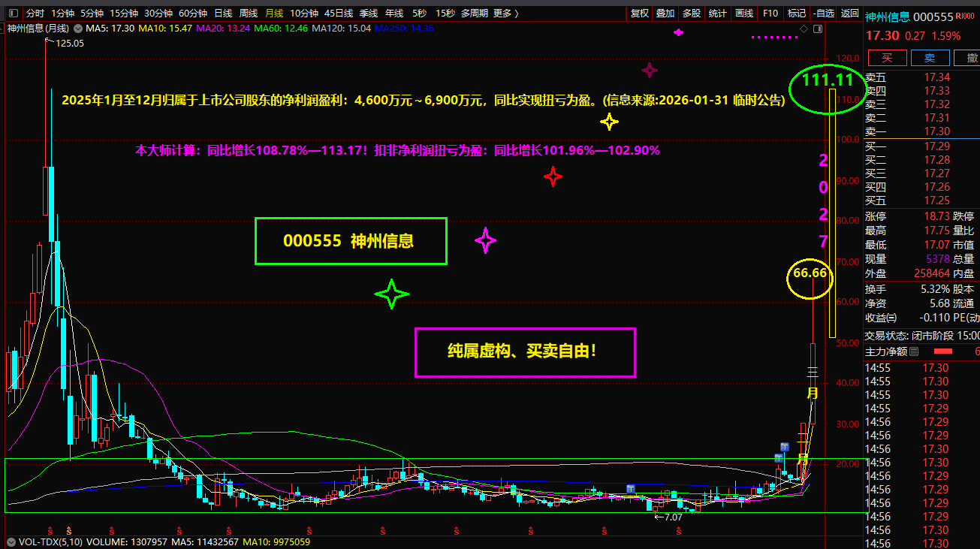
Task: Click the 交易状态 闭市阶段 status row
Action: click(922, 336)
